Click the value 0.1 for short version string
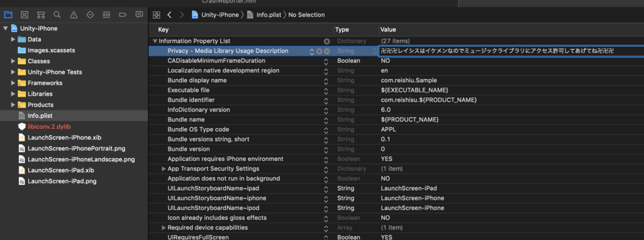This screenshot has height=240, width=644. pos(386,139)
